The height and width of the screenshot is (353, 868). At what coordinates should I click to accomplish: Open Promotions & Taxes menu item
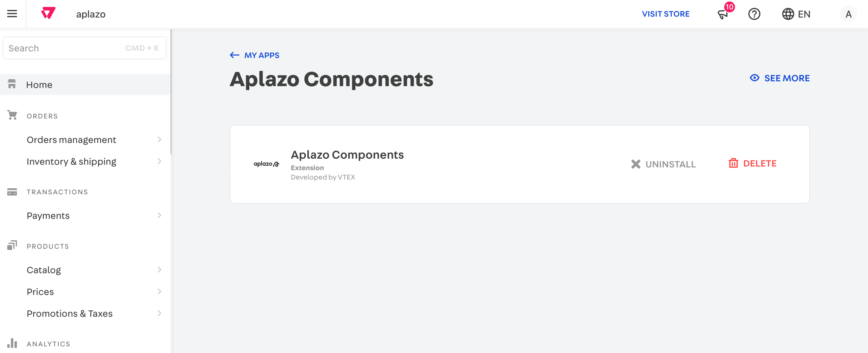coord(70,313)
